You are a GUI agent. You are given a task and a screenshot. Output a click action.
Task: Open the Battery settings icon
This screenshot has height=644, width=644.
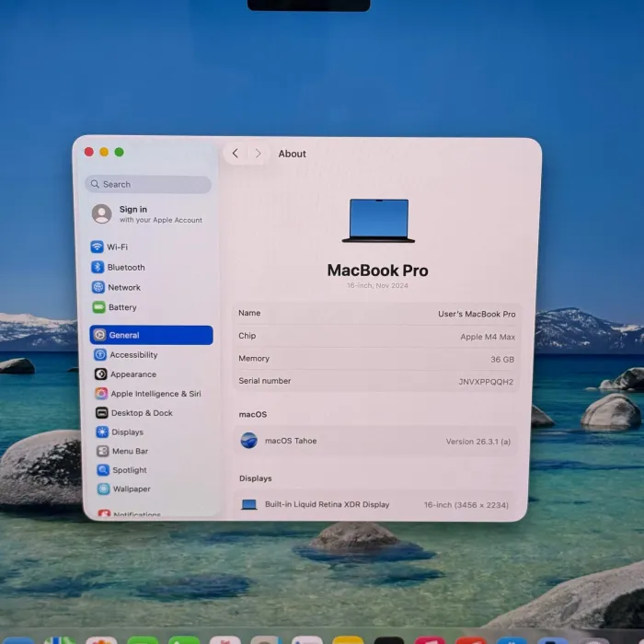(x=98, y=307)
